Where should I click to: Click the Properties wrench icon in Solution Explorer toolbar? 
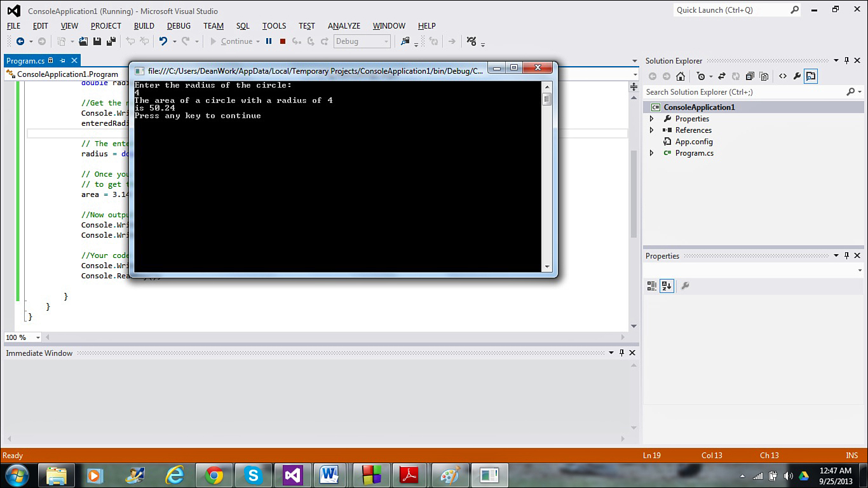coord(797,76)
